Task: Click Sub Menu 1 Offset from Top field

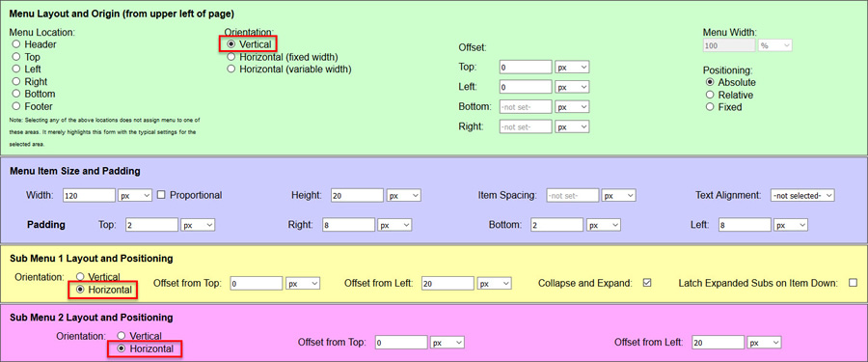Action: coord(257,283)
